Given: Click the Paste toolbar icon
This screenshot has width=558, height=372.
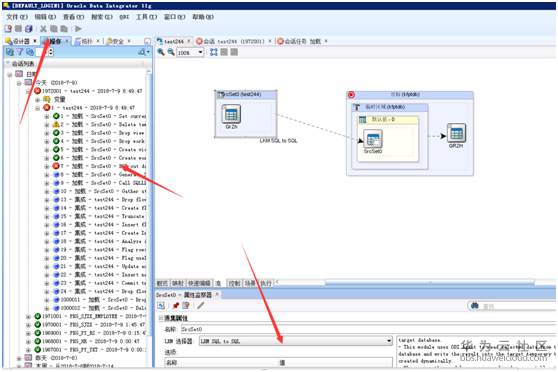Looking at the screenshot, I should [64, 28].
